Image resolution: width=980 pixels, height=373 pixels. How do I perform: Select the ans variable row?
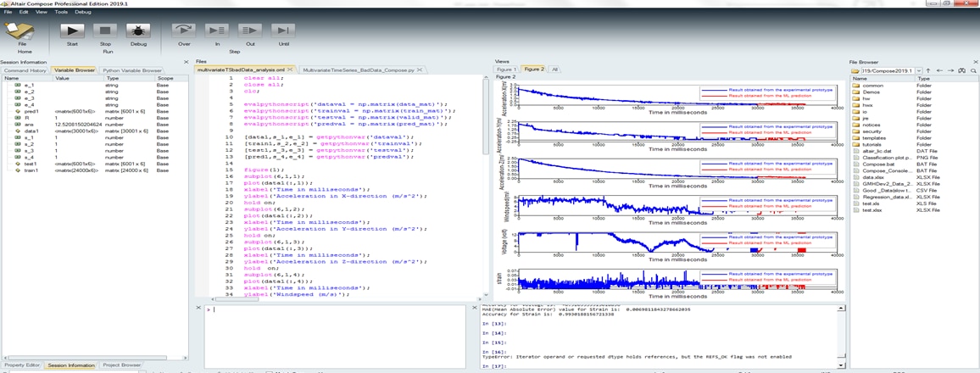pyautogui.click(x=94, y=125)
